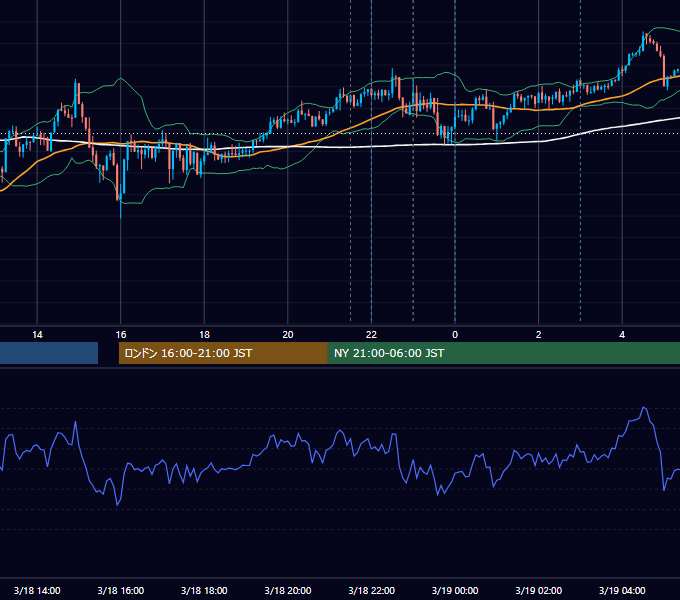Click the NY 21:00-06:00 JST session bar
The height and width of the screenshot is (600, 680).
pyautogui.click(x=503, y=353)
